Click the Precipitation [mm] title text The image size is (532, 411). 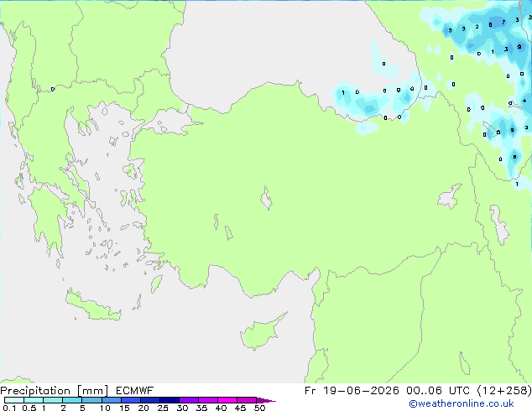55,391
